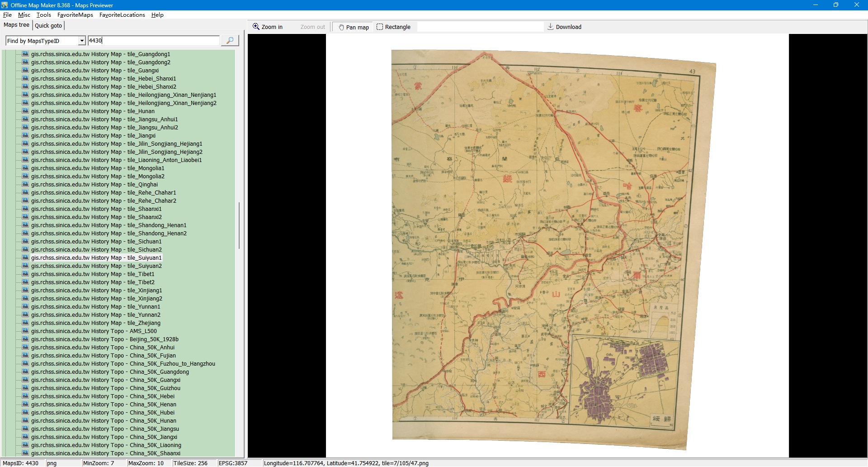Open the FavoriteMaps menu
Screen dimensions: 868x467
(x=75, y=15)
